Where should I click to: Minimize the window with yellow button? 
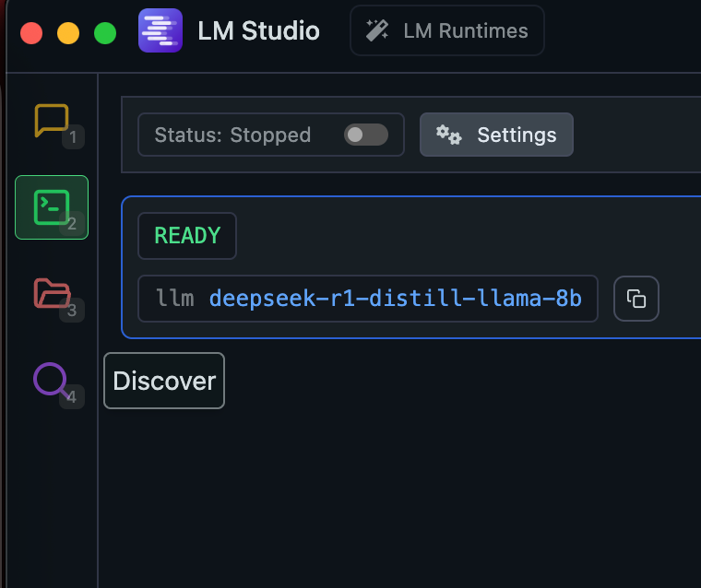click(x=68, y=33)
